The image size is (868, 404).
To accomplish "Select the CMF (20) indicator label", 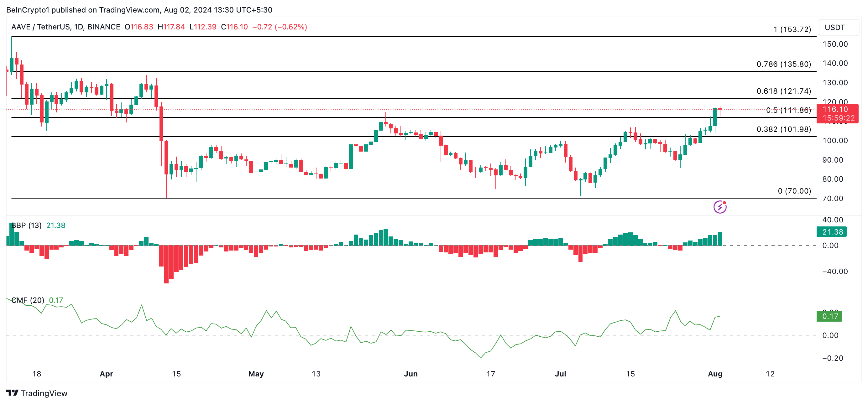I will [28, 300].
